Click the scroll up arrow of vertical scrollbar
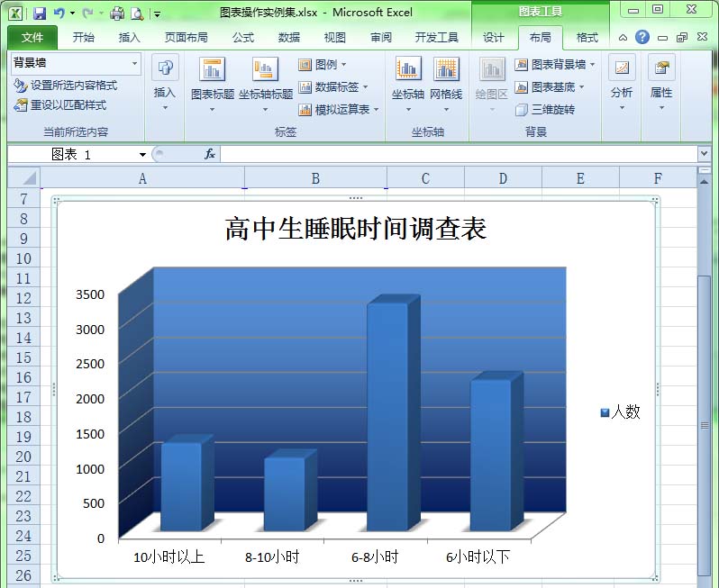The height and width of the screenshot is (588, 719). pos(704,182)
